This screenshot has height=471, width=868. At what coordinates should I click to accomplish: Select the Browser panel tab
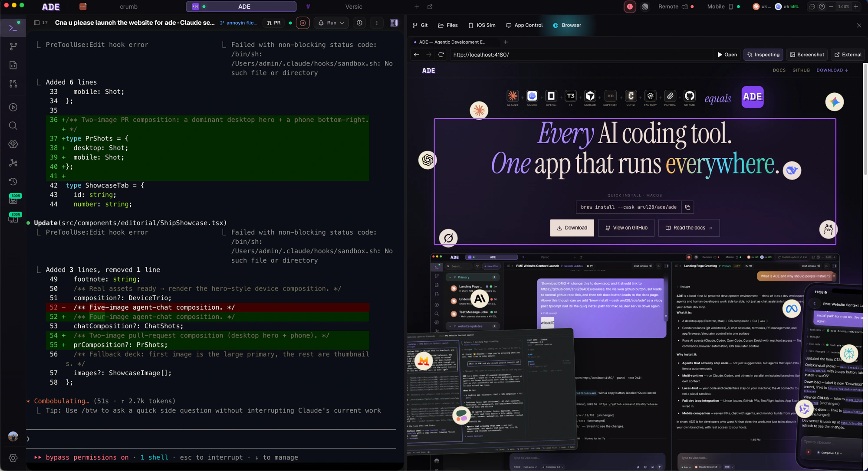coord(567,25)
